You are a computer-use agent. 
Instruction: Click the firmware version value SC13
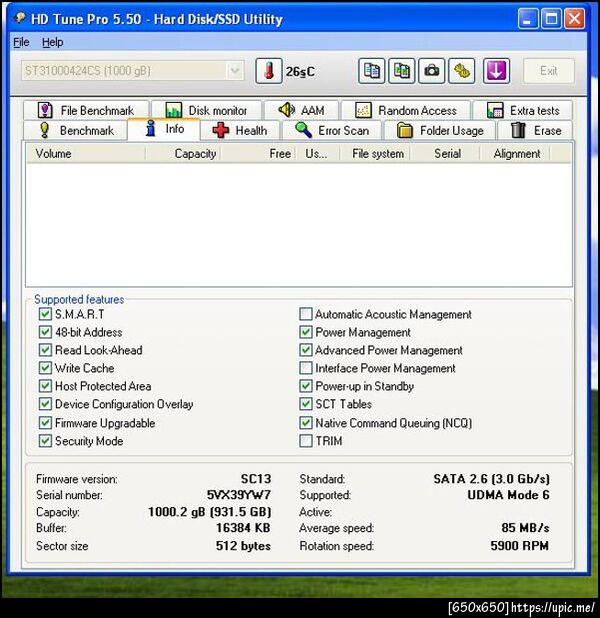coord(256,479)
